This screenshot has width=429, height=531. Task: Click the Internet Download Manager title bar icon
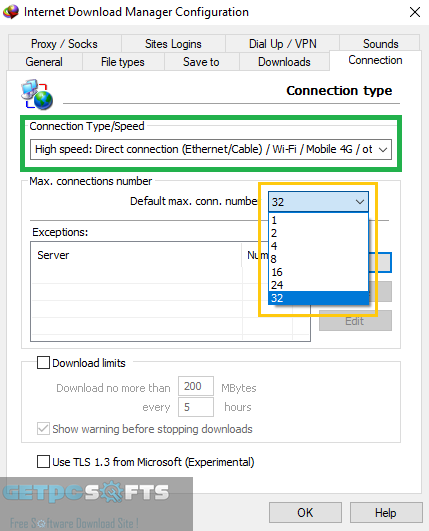coord(10,12)
